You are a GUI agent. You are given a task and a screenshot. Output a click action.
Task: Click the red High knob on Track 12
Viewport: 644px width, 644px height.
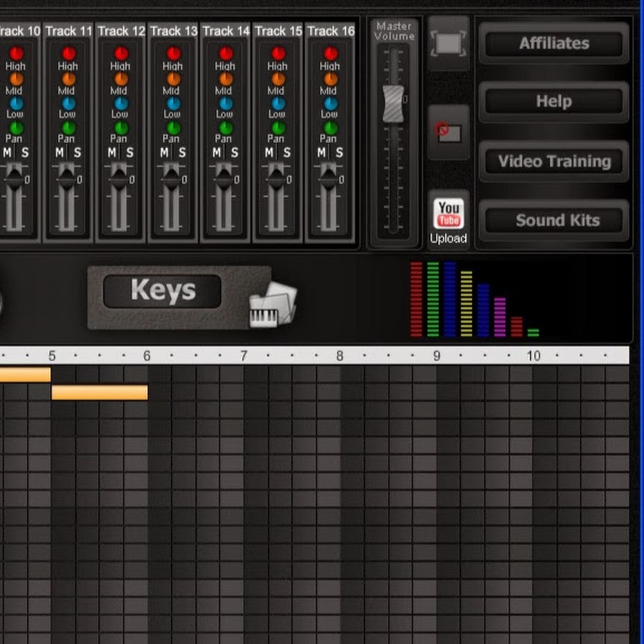point(121,54)
